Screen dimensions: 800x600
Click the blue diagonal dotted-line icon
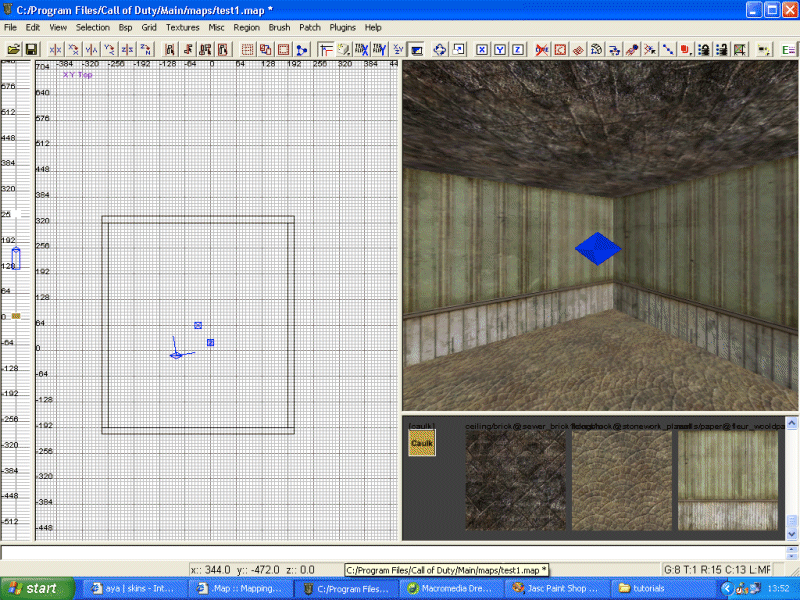[x=668, y=49]
